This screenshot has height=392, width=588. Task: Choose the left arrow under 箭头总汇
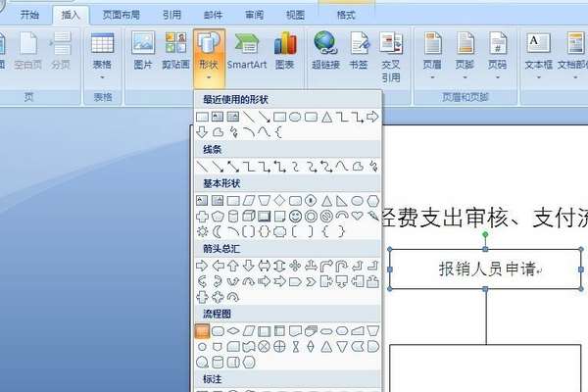(x=218, y=266)
